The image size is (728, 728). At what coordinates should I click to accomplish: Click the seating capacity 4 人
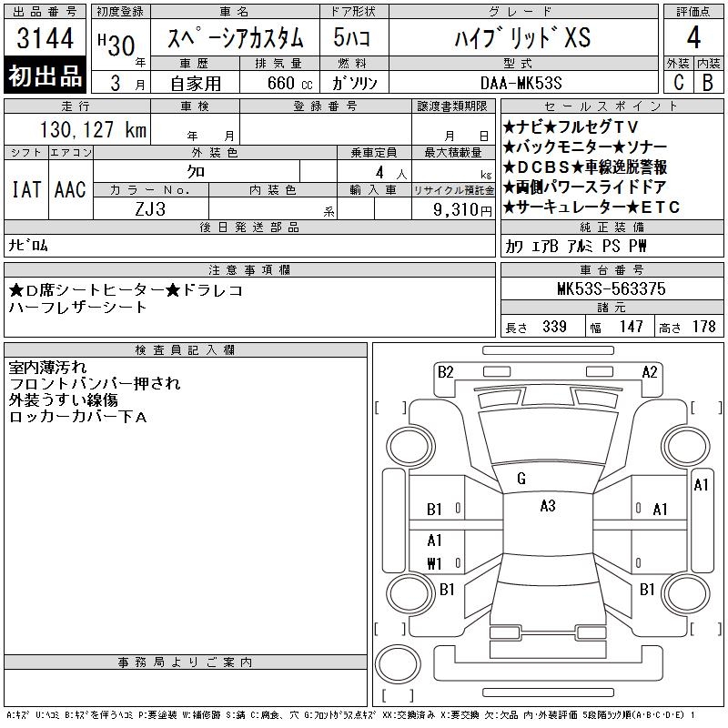coord(391,173)
